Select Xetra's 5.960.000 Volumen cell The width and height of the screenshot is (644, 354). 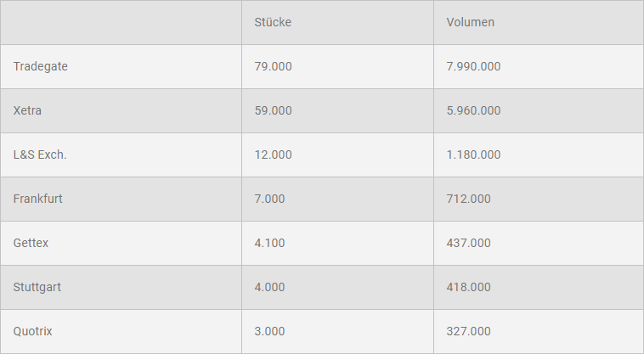click(x=473, y=110)
